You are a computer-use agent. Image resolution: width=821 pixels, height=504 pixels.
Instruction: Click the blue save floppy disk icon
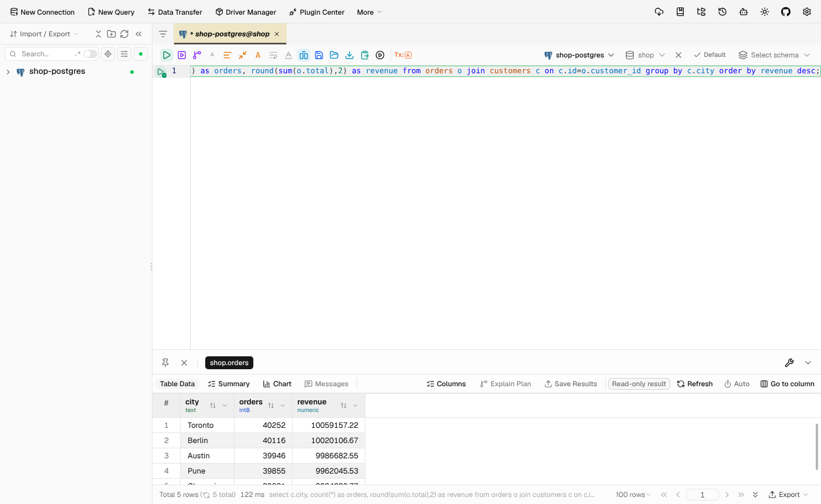tap(319, 55)
